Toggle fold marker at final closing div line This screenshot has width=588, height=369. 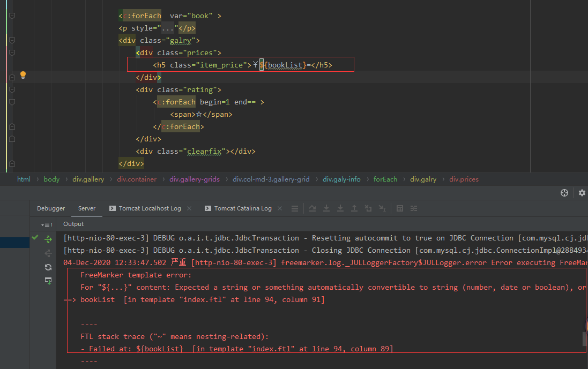point(12,164)
